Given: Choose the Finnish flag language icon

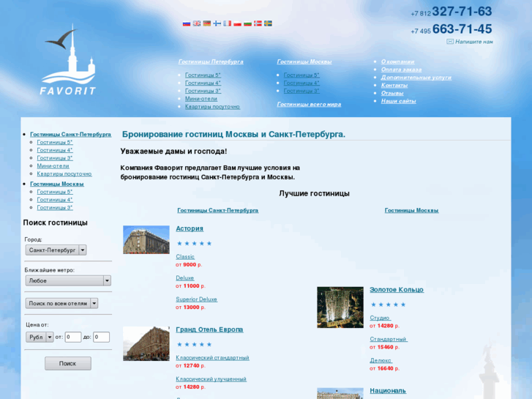Looking at the screenshot, I should (x=217, y=23).
